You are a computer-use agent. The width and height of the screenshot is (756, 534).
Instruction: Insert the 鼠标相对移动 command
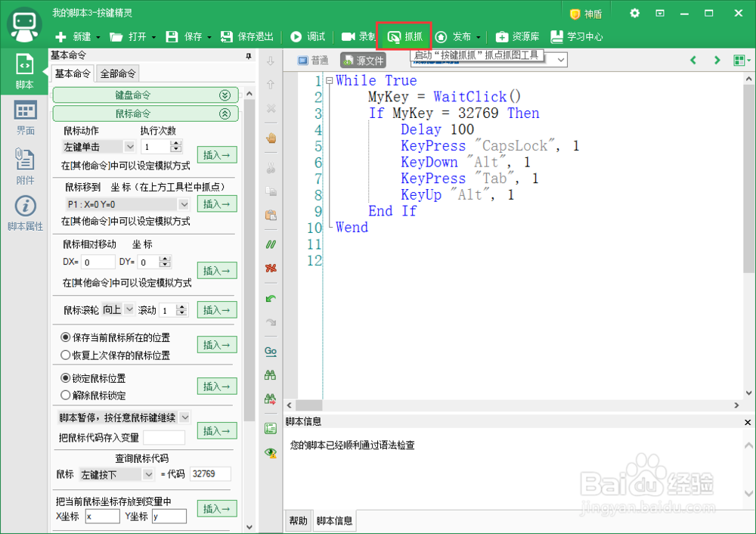pos(217,271)
